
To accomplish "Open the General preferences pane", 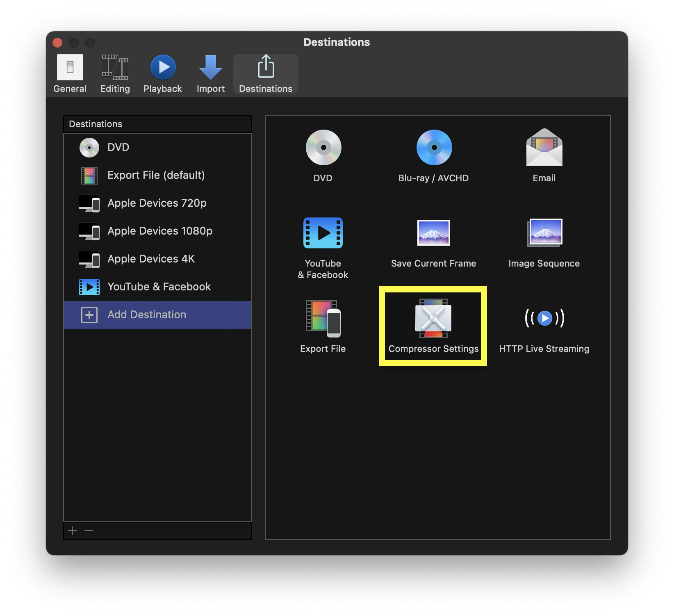I will point(70,74).
